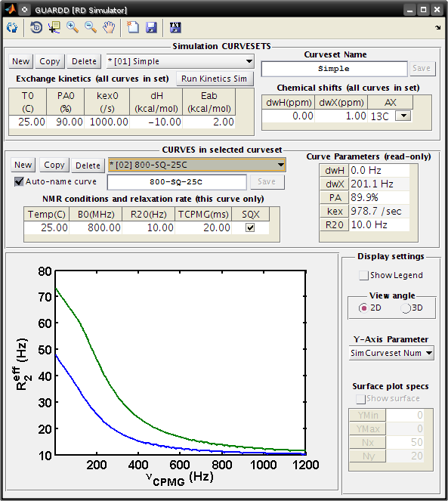Open the Y-Axis Parameter dropdown

pyautogui.click(x=391, y=353)
